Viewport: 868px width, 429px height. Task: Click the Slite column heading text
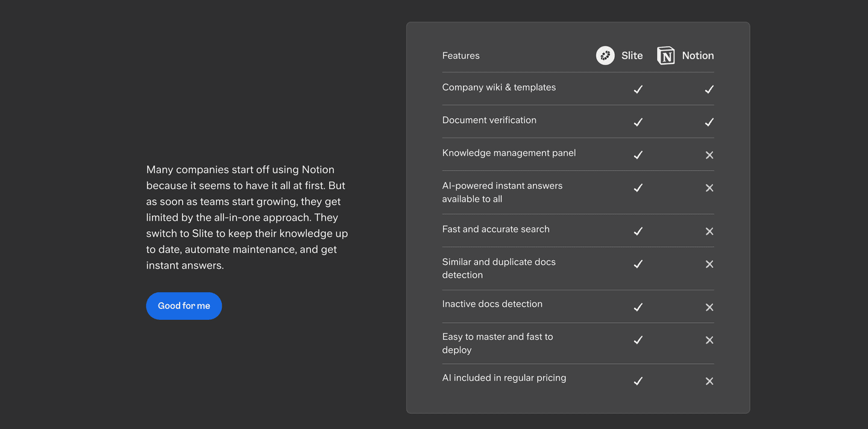coord(632,56)
